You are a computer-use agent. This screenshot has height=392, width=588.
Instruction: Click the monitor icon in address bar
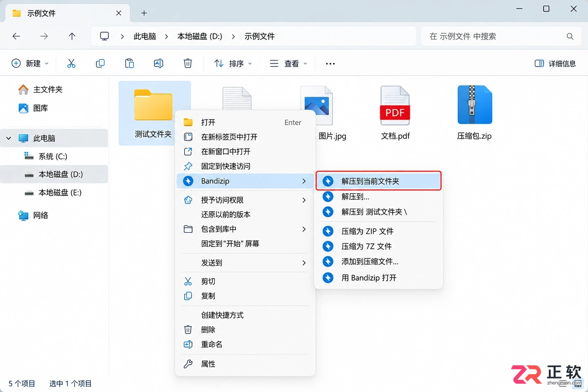[x=105, y=36]
